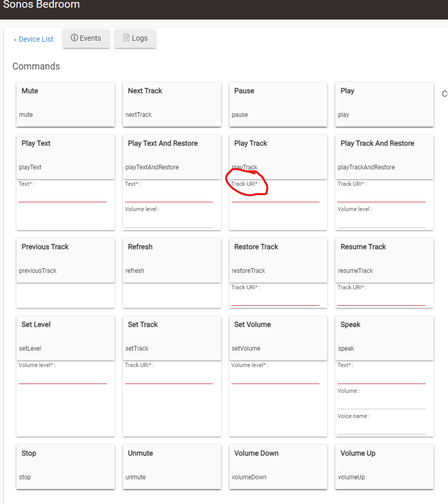
Task: Focus the Play Text input field
Action: tap(63, 196)
